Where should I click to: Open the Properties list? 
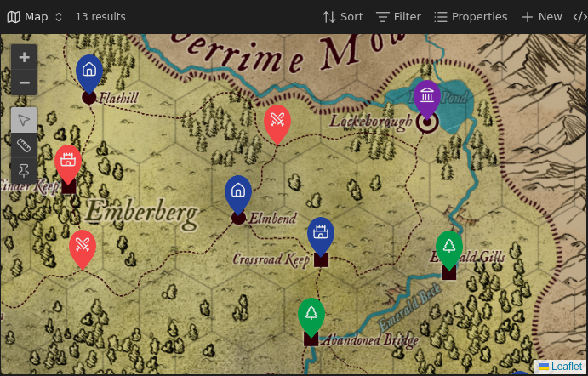[471, 17]
